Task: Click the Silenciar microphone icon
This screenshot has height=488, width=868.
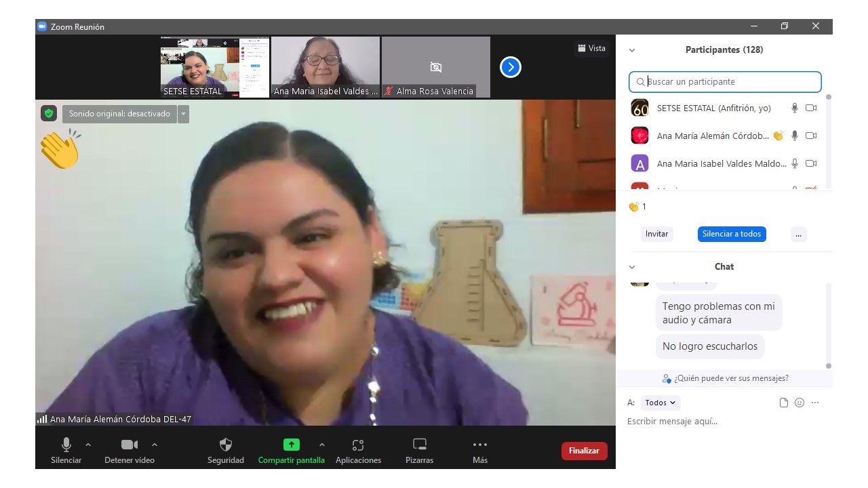Action: coord(66,445)
